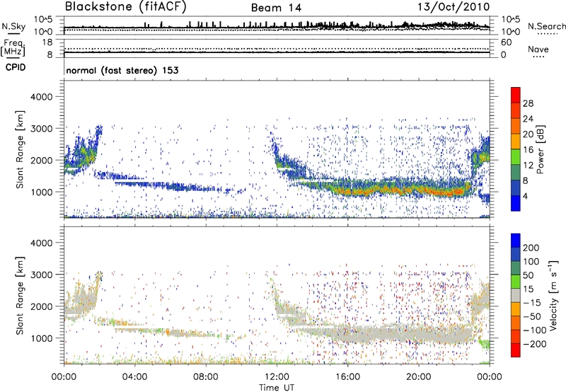Click the "N.Search" legend label
Image resolution: width=566 pixels, height=392 pixels.
[546, 26]
